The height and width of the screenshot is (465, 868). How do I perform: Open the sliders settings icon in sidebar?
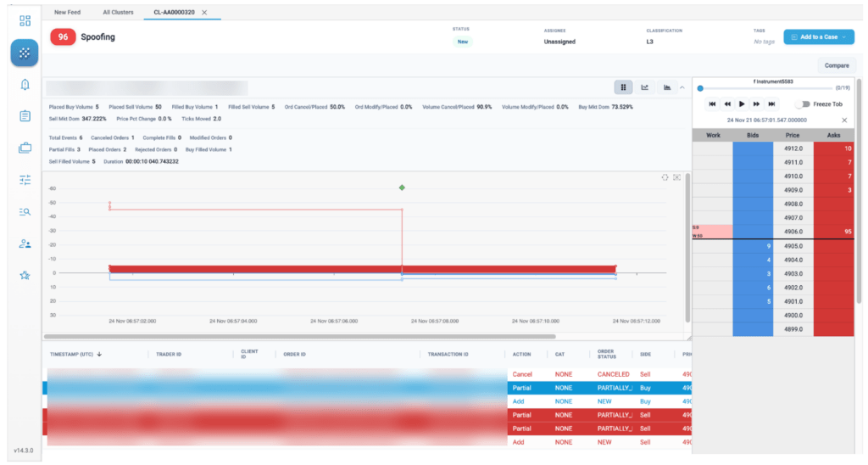(x=25, y=180)
